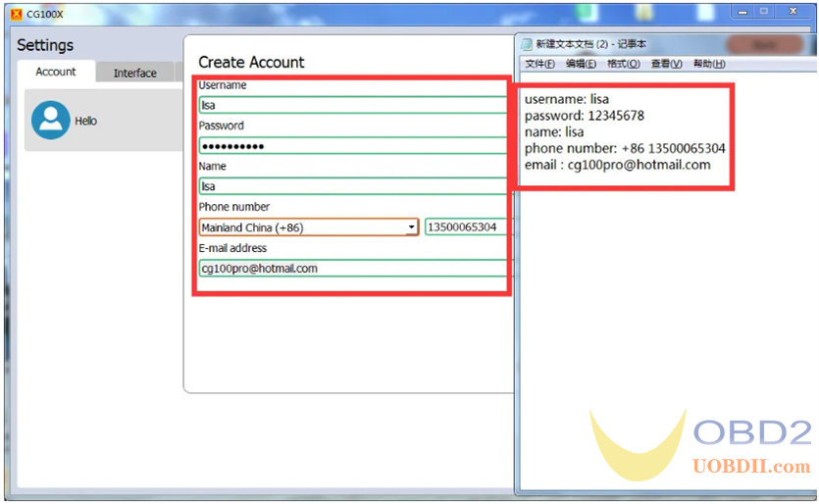Open the 格式(O) menu in Notepad
This screenshot has height=504, width=819.
click(624, 64)
